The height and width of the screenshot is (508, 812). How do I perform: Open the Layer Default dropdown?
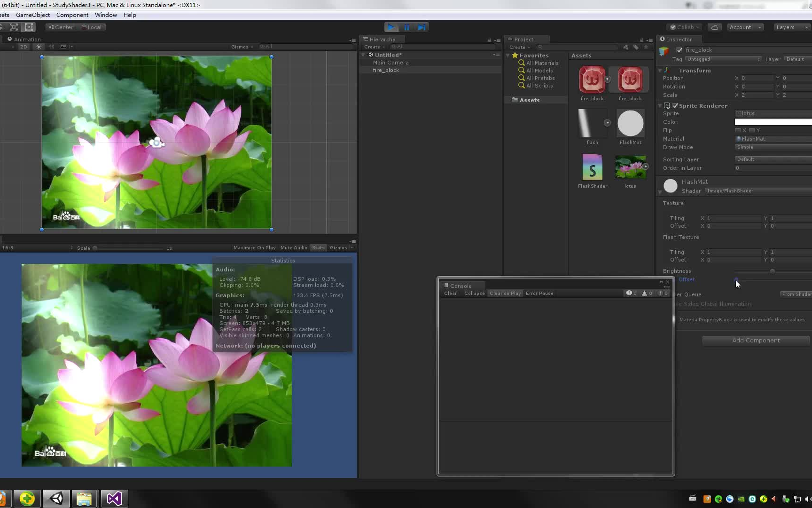pyautogui.click(x=797, y=59)
